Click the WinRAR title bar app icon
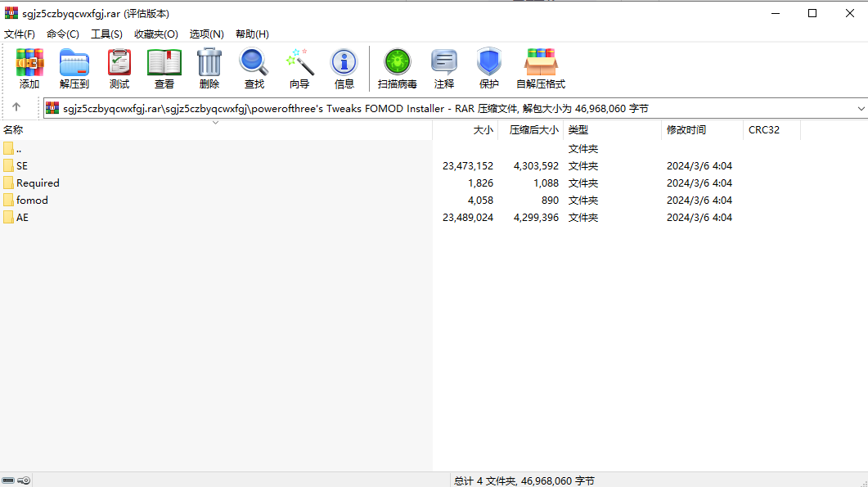Image resolution: width=868 pixels, height=487 pixels. click(x=11, y=13)
